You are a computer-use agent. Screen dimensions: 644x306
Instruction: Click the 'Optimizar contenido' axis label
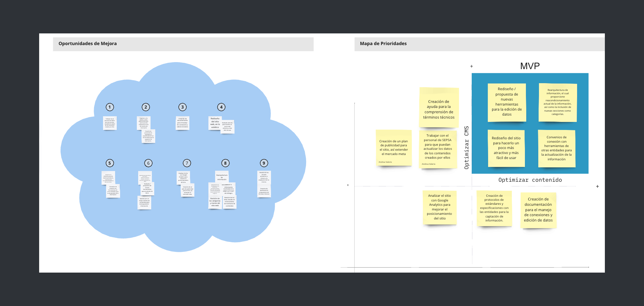click(x=530, y=180)
